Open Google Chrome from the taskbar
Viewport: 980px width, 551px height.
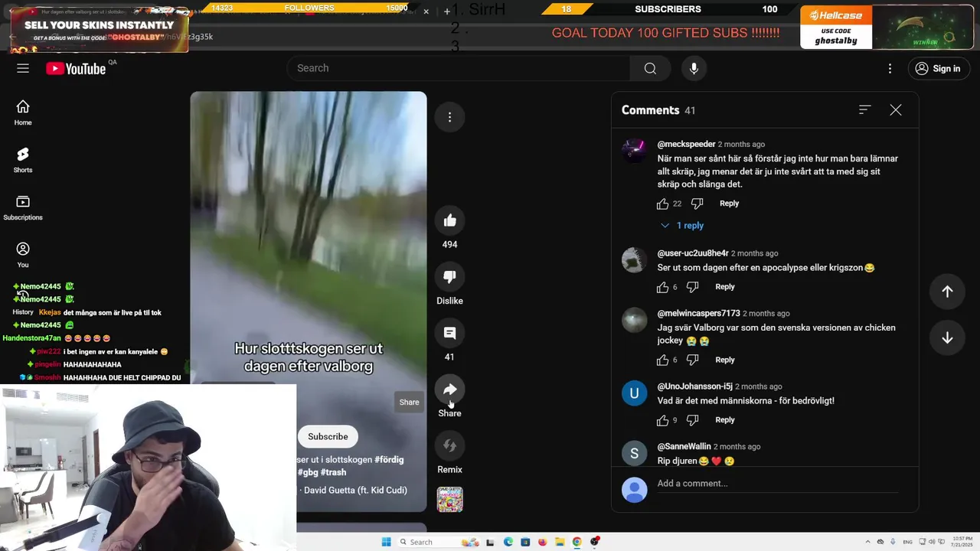point(577,542)
